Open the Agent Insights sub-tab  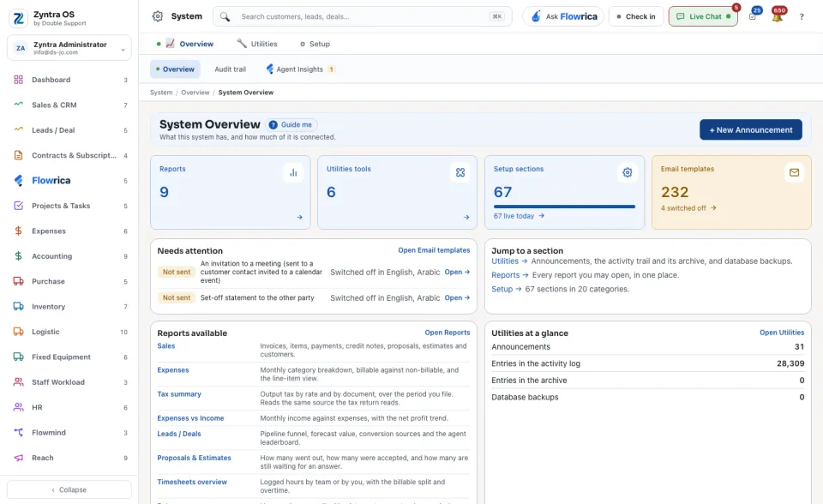tap(300, 69)
